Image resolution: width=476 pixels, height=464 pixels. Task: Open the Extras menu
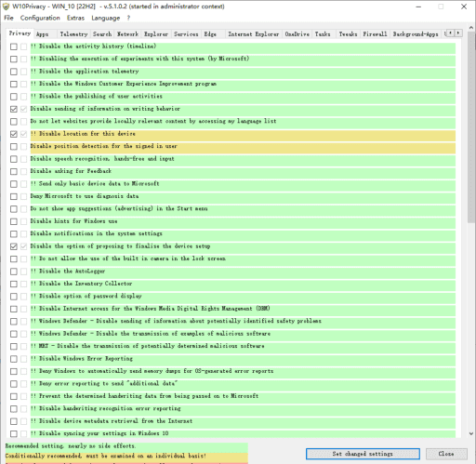(75, 18)
